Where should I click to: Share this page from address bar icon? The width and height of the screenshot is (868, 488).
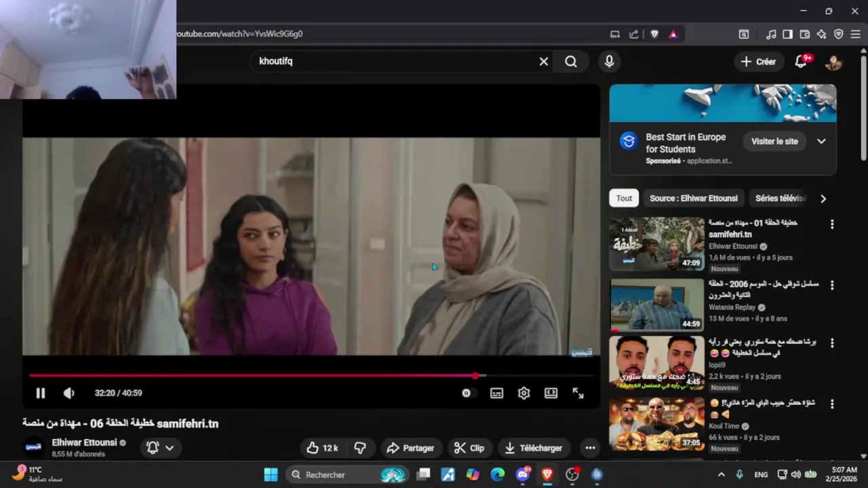[x=634, y=34]
